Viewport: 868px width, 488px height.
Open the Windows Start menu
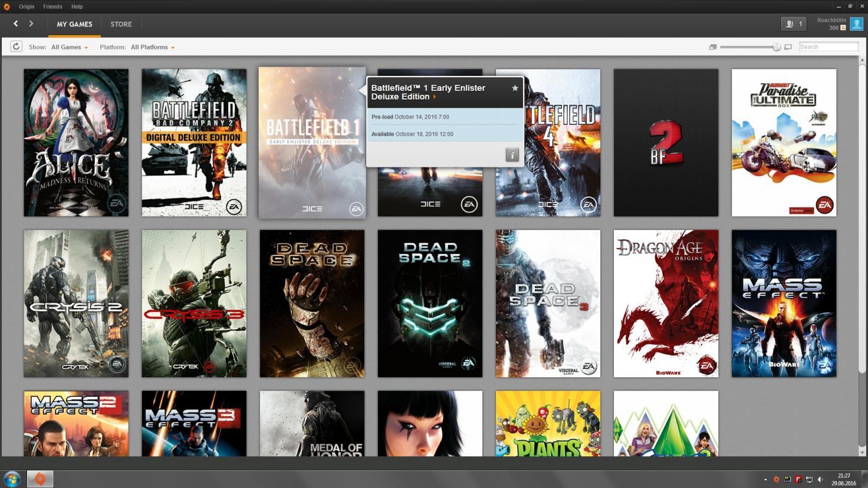pyautogui.click(x=12, y=479)
